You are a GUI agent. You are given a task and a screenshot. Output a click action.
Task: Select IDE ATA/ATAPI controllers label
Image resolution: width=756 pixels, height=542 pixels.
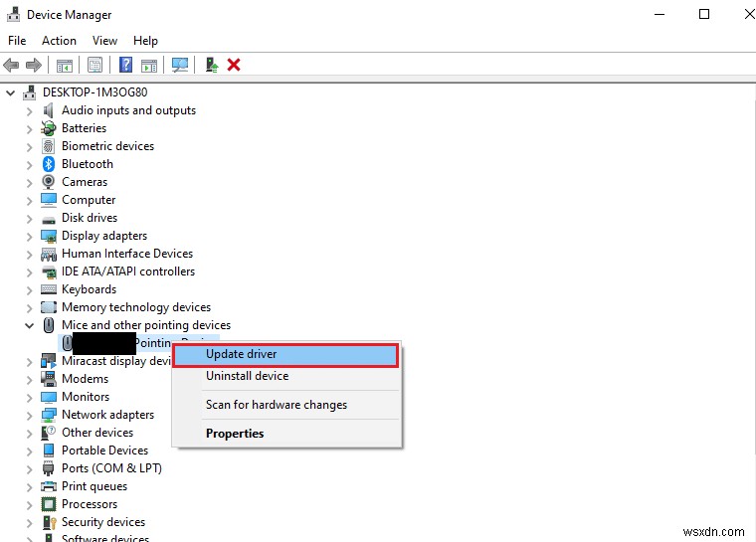(128, 271)
